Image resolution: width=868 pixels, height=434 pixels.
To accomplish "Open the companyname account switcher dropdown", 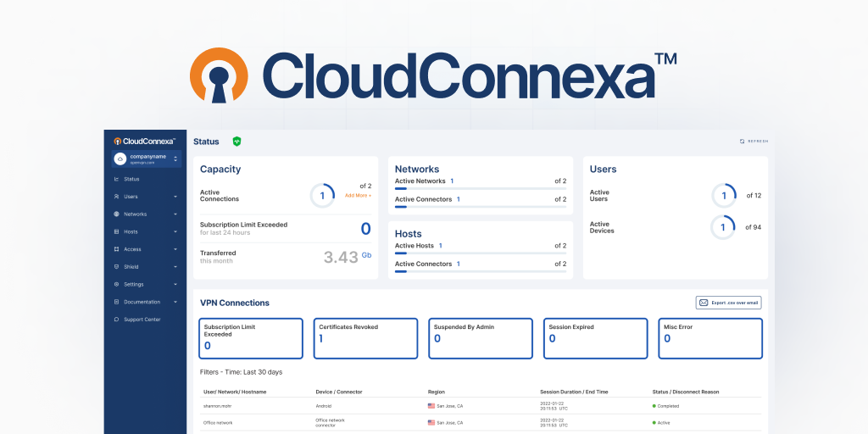I will 146,159.
